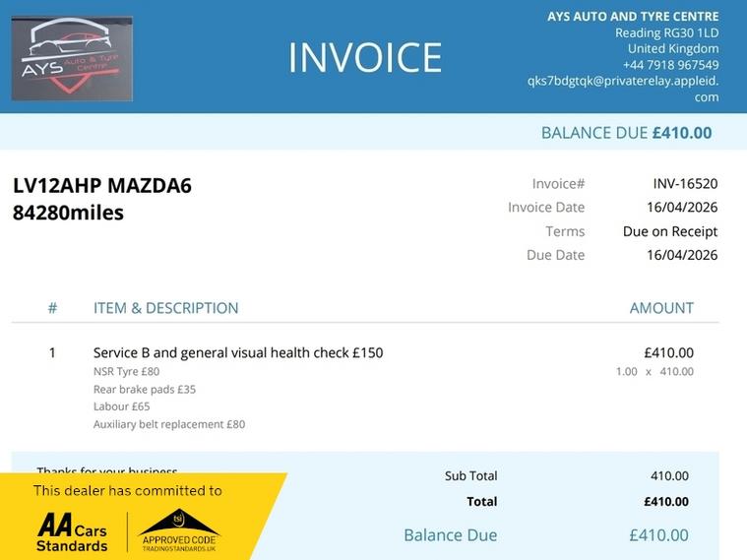This screenshot has width=747, height=560.
Task: Click the Approved Code Trading Standards badge
Action: pos(179,529)
